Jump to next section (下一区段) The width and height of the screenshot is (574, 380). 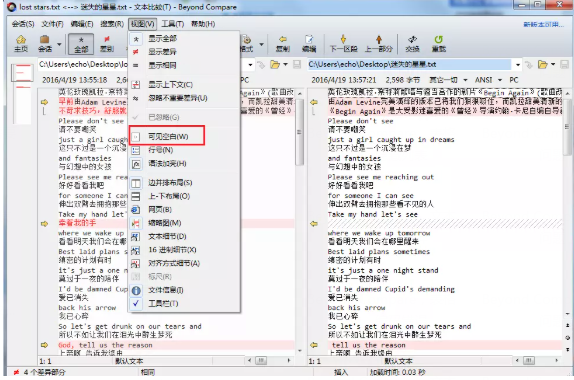click(343, 44)
